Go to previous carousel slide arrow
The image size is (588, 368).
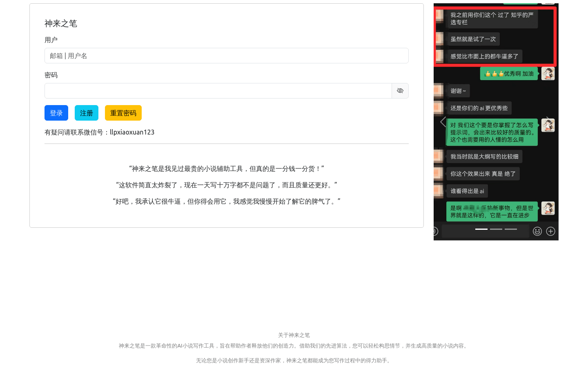(443, 122)
